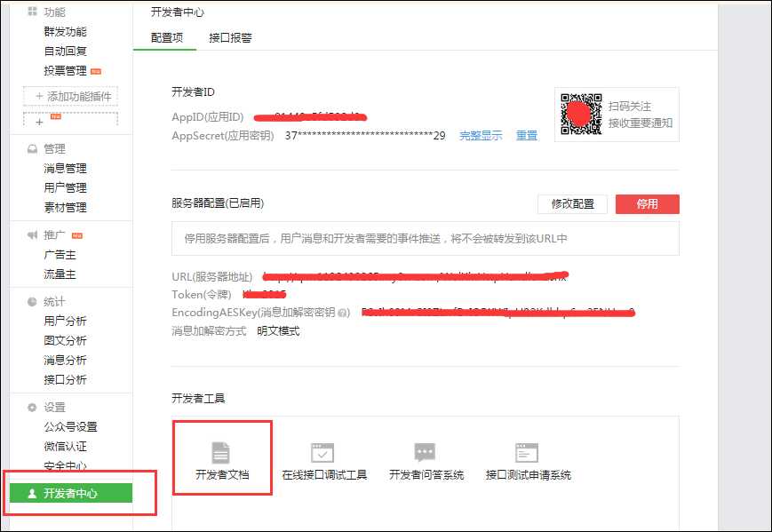Click the 功能 grid icon in sidebar
The height and width of the screenshot is (532, 772).
33,12
